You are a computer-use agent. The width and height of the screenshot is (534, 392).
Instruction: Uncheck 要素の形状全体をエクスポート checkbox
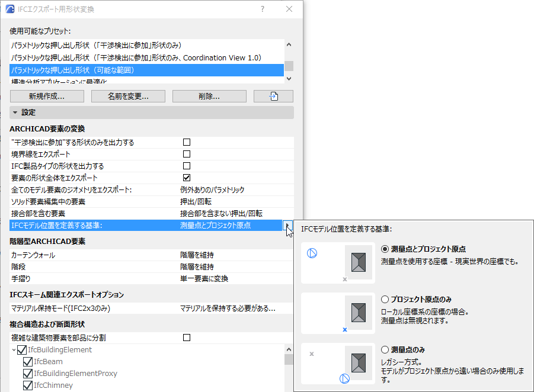pyautogui.click(x=187, y=178)
